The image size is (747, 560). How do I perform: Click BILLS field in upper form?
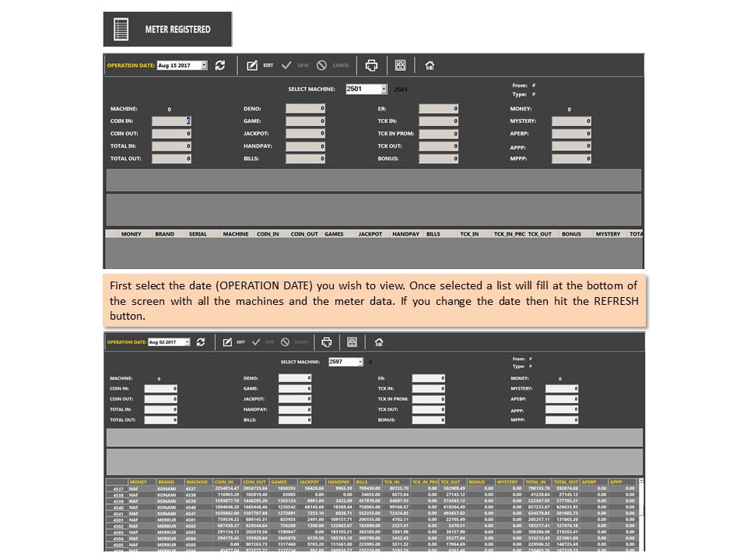coord(305,159)
